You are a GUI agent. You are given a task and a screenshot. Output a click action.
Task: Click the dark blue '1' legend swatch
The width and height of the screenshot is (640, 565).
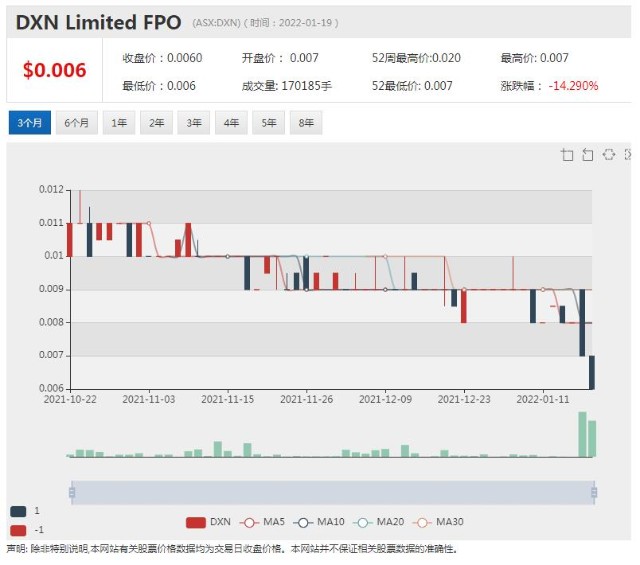[18, 511]
